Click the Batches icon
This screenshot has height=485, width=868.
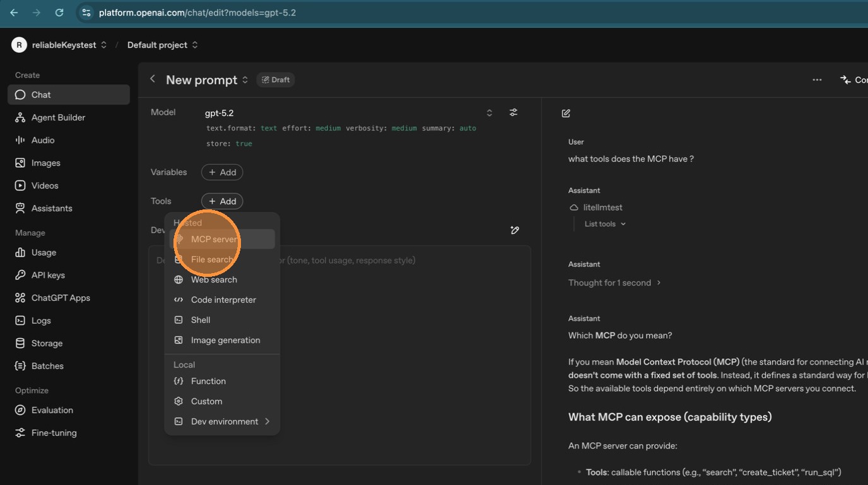20,366
